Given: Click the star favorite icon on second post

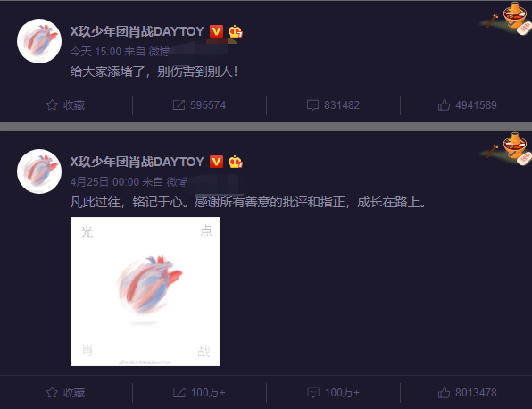Looking at the screenshot, I should pyautogui.click(x=52, y=392).
